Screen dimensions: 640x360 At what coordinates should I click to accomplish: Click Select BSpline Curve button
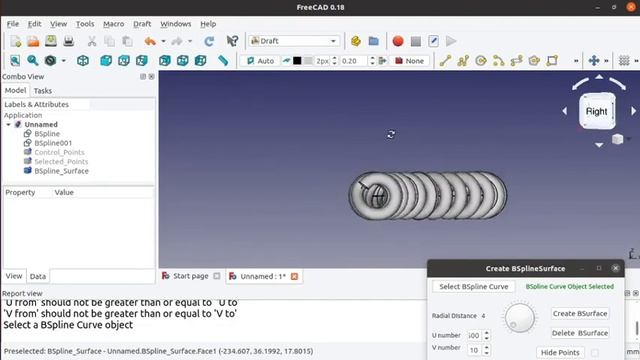[473, 287]
